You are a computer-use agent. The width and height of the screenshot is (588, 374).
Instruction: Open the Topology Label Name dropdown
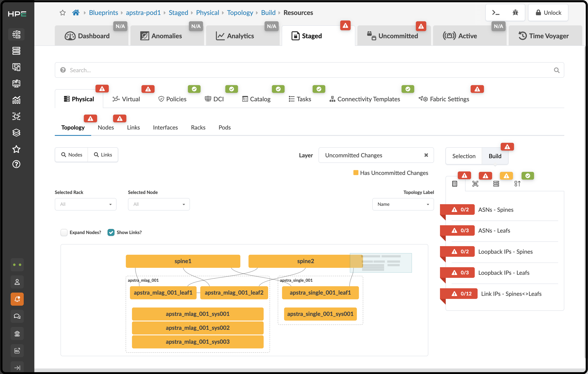pyautogui.click(x=403, y=204)
